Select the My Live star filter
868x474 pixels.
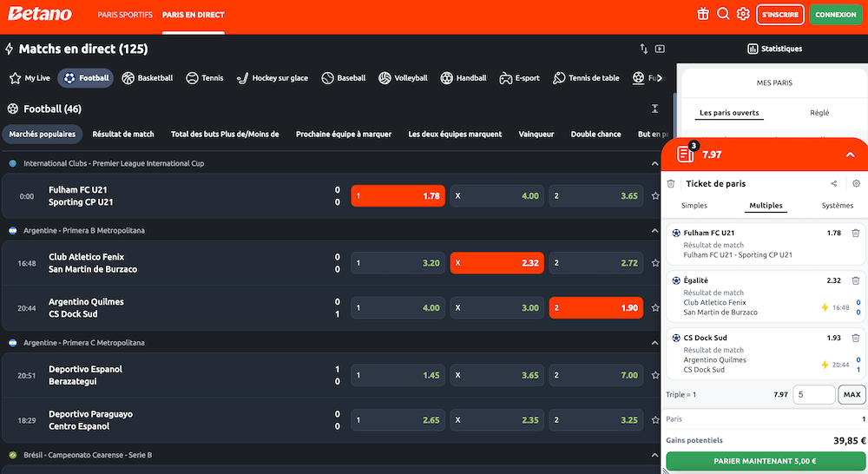pos(30,78)
